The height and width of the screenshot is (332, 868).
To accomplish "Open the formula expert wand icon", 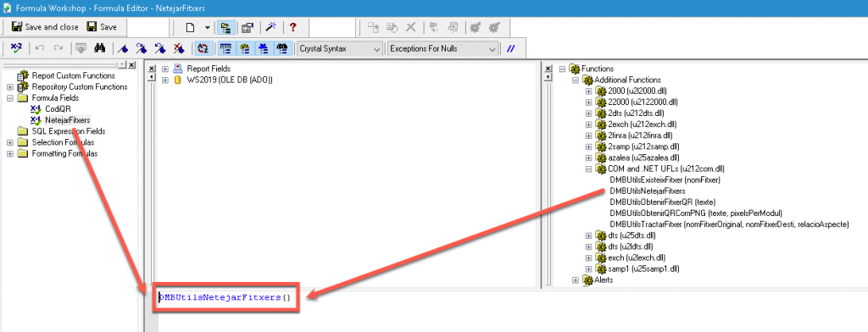I will (x=270, y=27).
